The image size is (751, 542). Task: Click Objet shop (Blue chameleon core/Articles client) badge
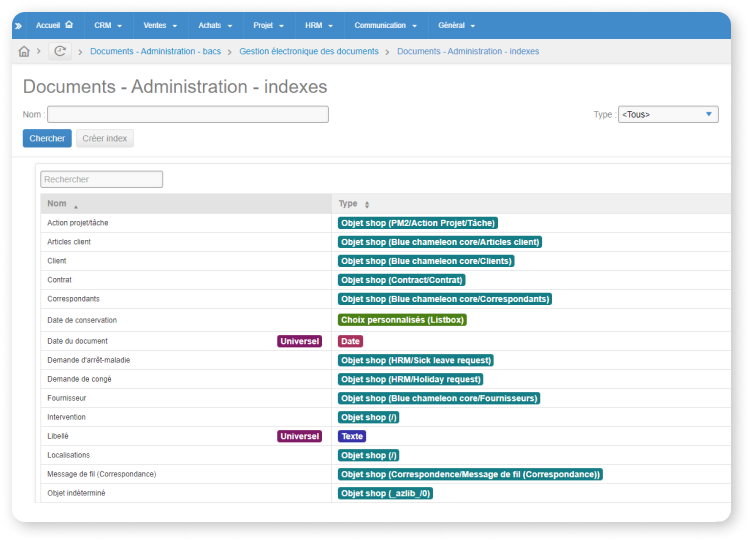440,242
